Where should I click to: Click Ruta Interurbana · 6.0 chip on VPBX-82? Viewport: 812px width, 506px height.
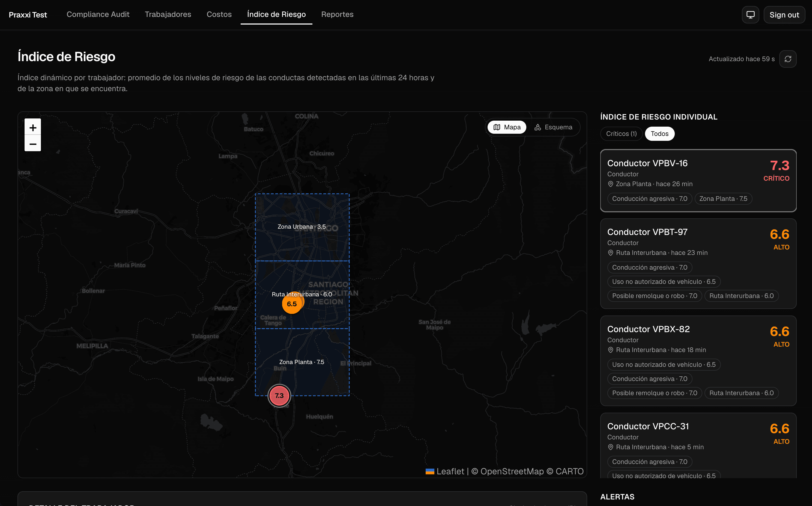741,393
